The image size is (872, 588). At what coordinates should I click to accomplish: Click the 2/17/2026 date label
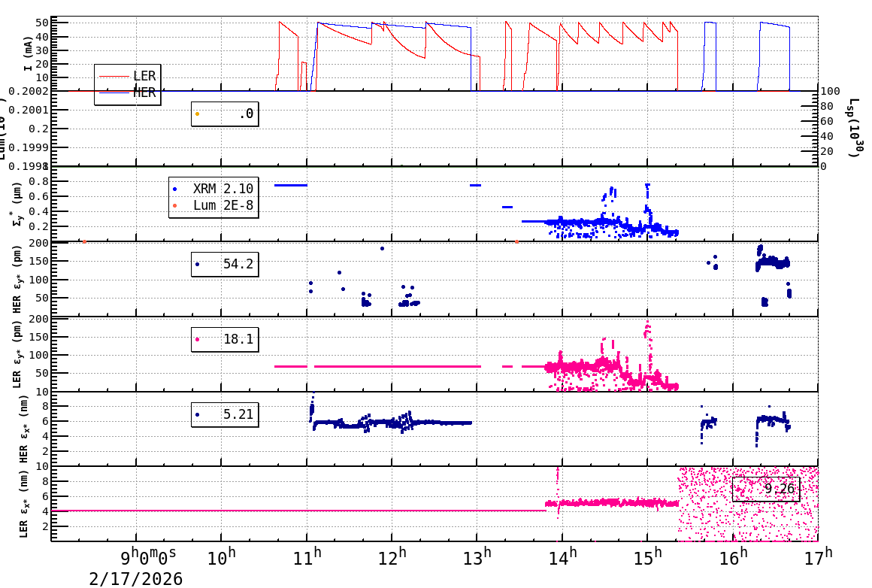point(136,579)
